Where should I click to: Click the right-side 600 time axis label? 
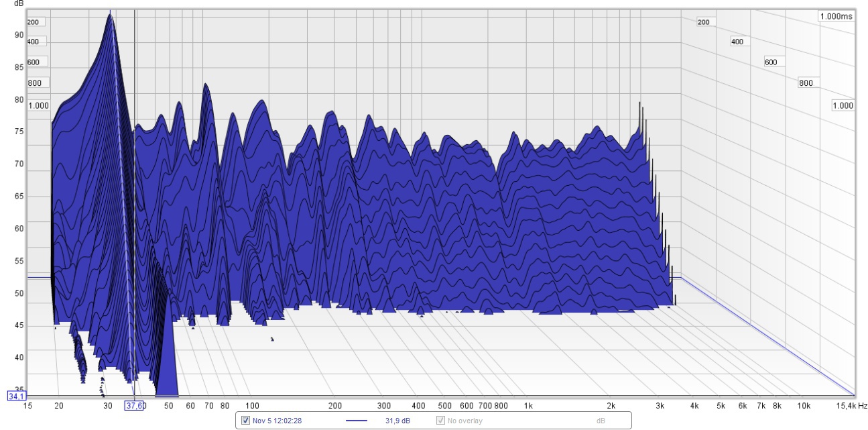click(x=771, y=62)
